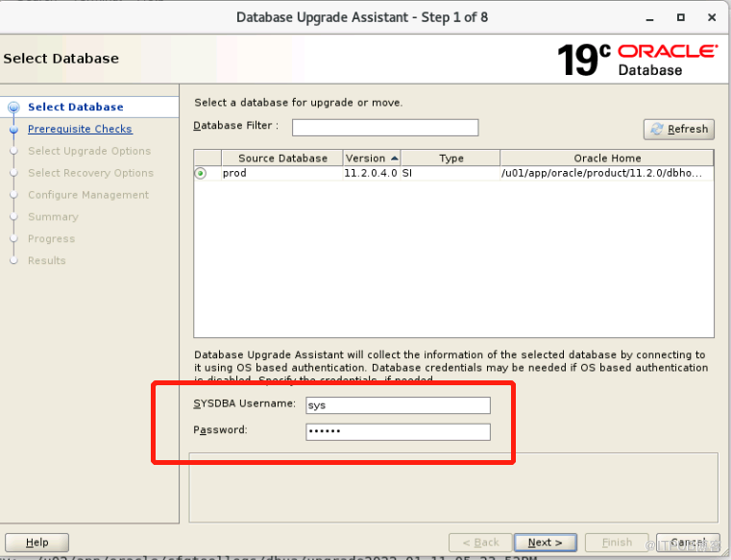
Task: Click the SYSDBA Username field
Action: click(398, 405)
